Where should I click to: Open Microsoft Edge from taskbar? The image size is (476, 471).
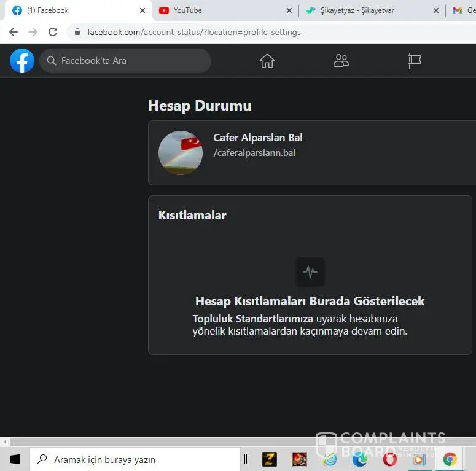click(359, 459)
